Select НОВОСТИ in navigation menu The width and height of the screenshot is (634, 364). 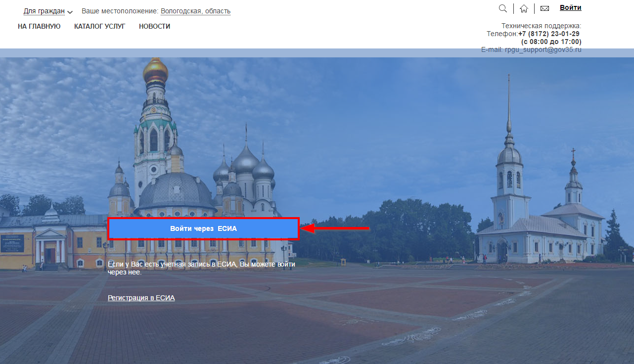pyautogui.click(x=154, y=26)
